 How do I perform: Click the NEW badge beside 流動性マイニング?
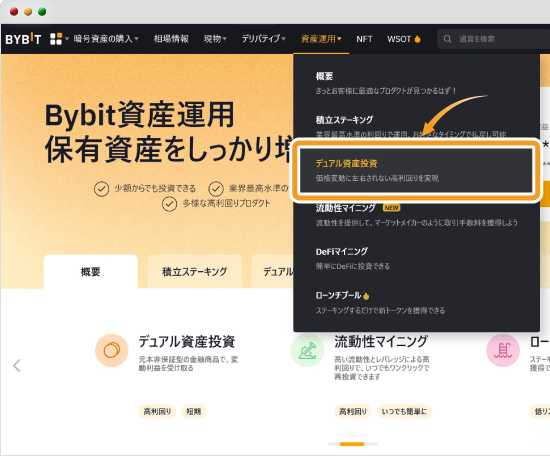391,208
